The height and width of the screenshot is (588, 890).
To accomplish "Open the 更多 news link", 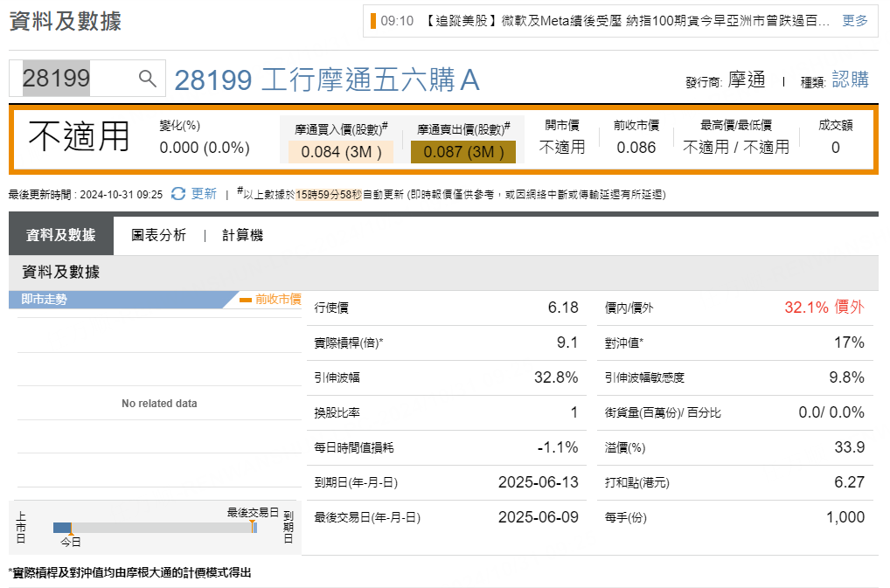I will point(855,21).
